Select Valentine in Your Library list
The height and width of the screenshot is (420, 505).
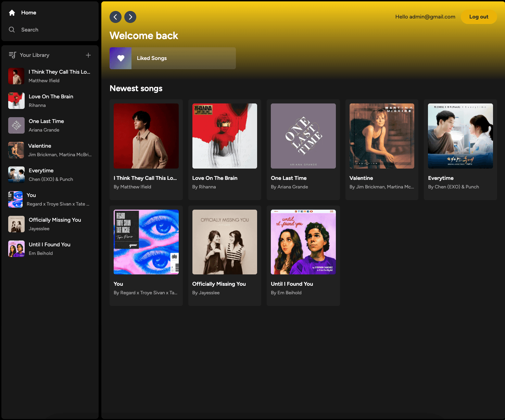40,146
